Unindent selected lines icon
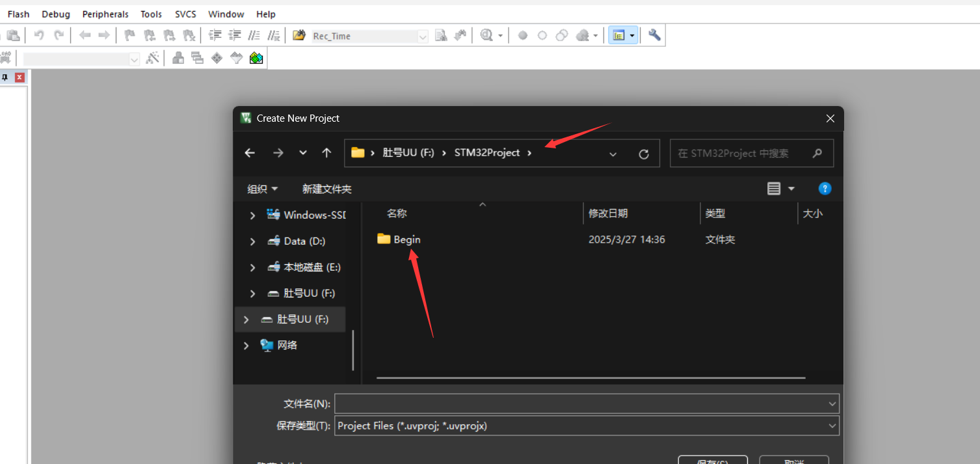This screenshot has height=464, width=980. pos(235,35)
